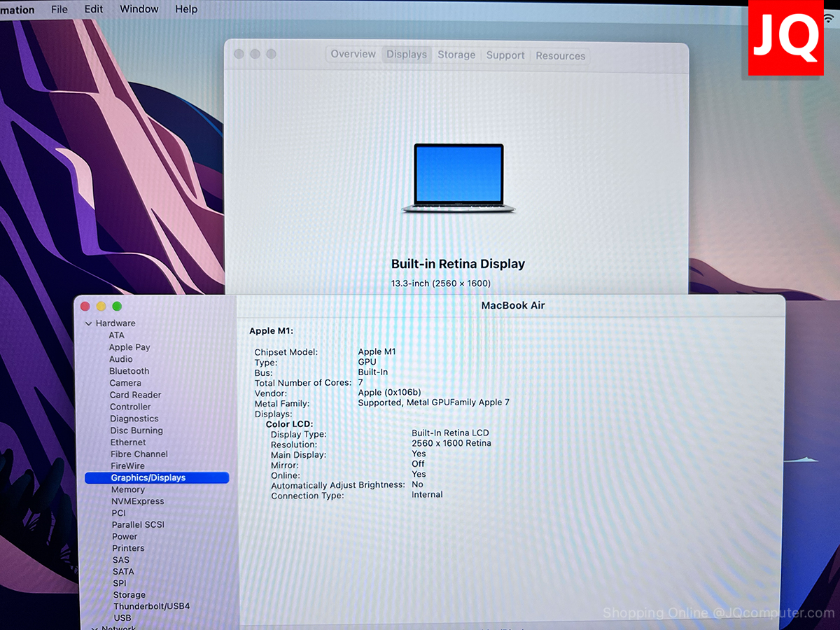Select Parallel SCSI in the sidebar

(x=138, y=525)
